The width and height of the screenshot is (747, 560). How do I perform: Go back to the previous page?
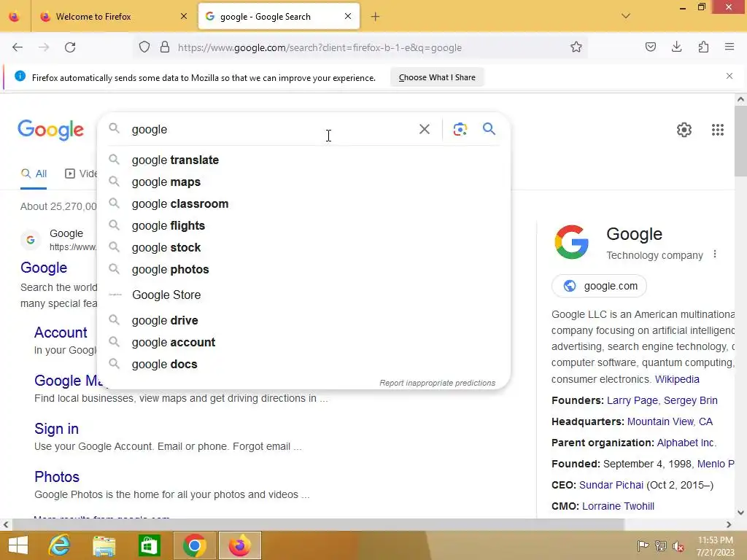[x=18, y=47]
